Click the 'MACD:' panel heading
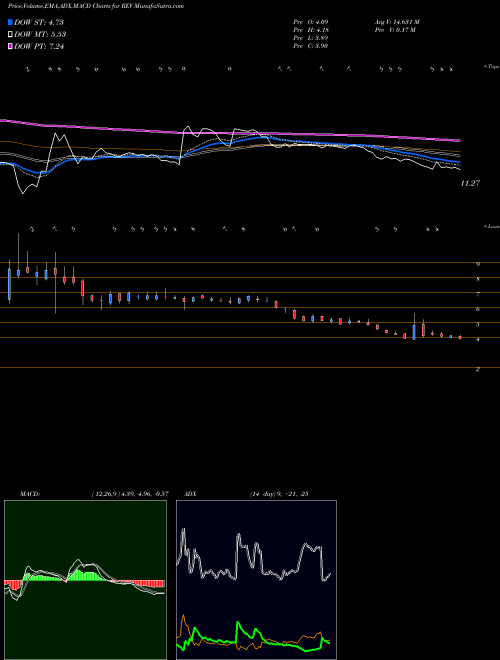The height and width of the screenshot is (660, 500). click(30, 494)
